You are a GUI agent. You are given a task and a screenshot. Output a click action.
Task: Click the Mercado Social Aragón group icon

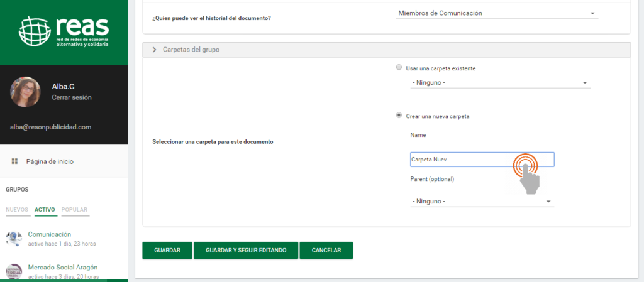(14, 271)
